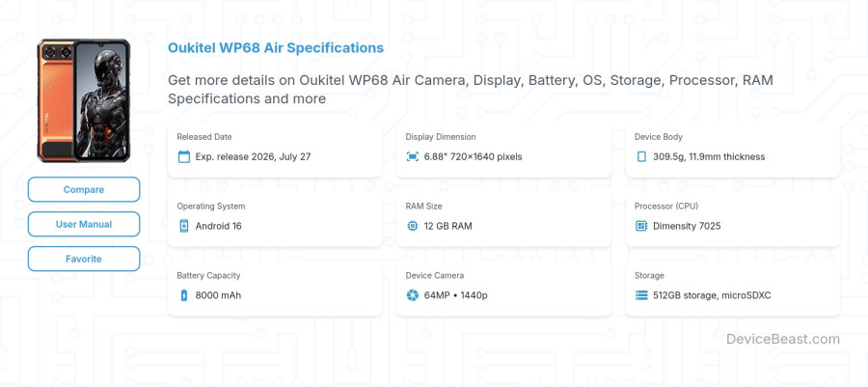Click the display dimension screen icon
The image size is (868, 387).
[x=413, y=156]
